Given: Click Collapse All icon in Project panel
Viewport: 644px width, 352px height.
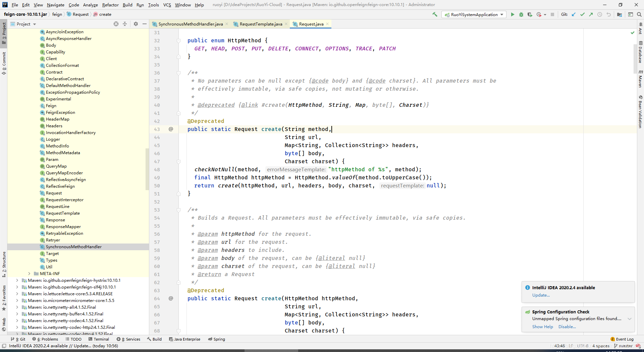Looking at the screenshot, I should pyautogui.click(x=125, y=24).
